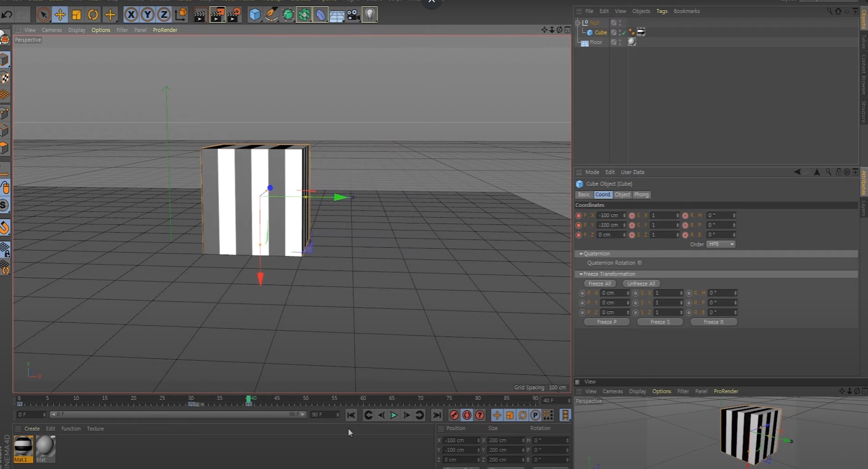Open the Bend deformer icon
The height and width of the screenshot is (469, 868).
tap(321, 15)
